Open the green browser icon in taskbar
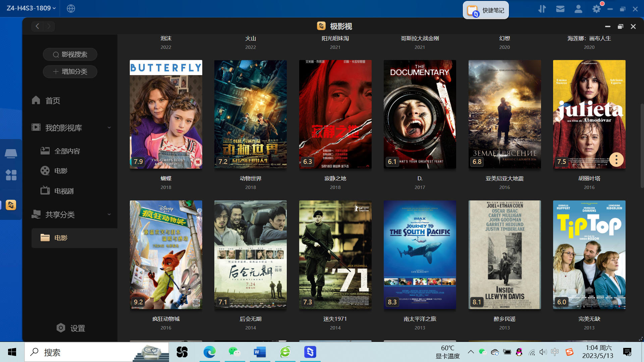 (285, 352)
